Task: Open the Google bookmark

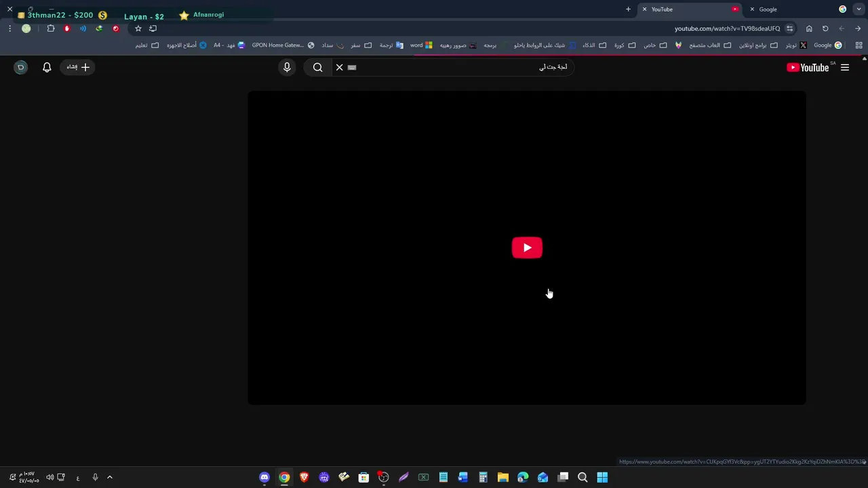Action: coord(827,45)
